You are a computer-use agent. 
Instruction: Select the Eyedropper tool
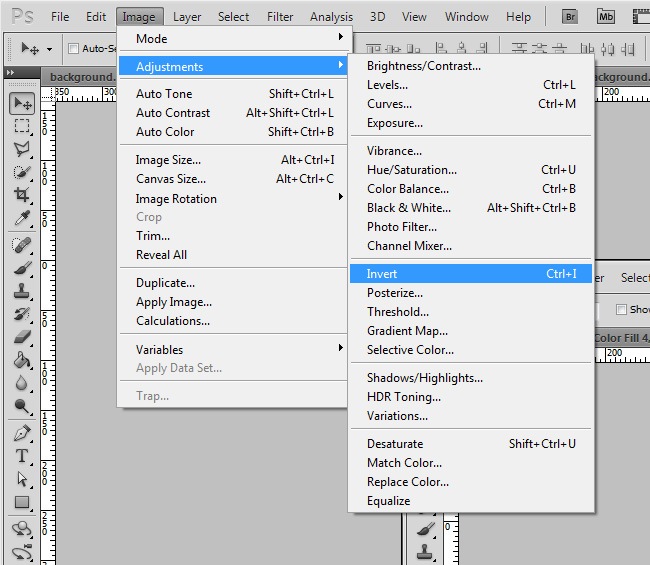(22, 218)
